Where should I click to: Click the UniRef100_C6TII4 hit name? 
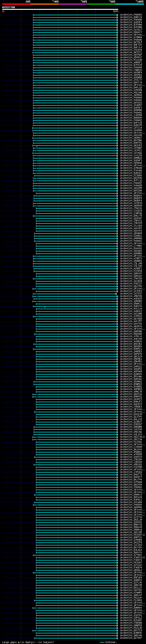coord(131,128)
